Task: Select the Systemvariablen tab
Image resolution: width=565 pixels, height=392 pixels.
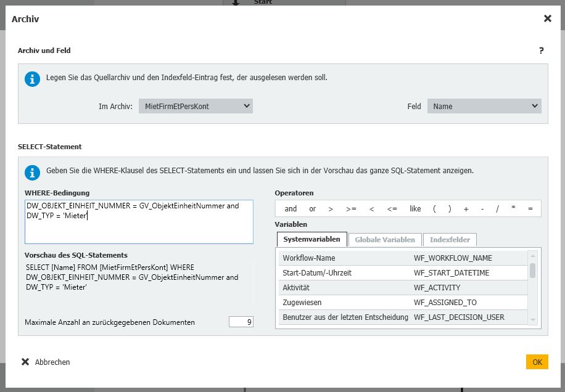Action: (x=311, y=239)
